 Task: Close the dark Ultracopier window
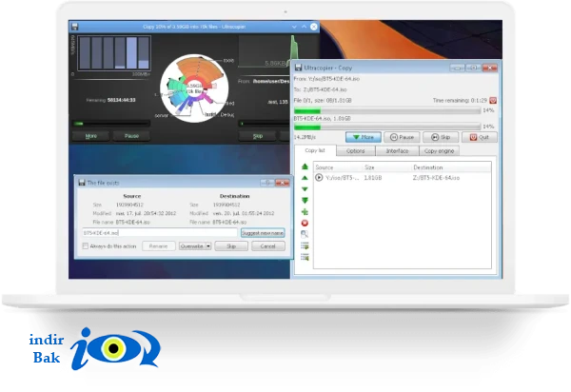(x=314, y=27)
